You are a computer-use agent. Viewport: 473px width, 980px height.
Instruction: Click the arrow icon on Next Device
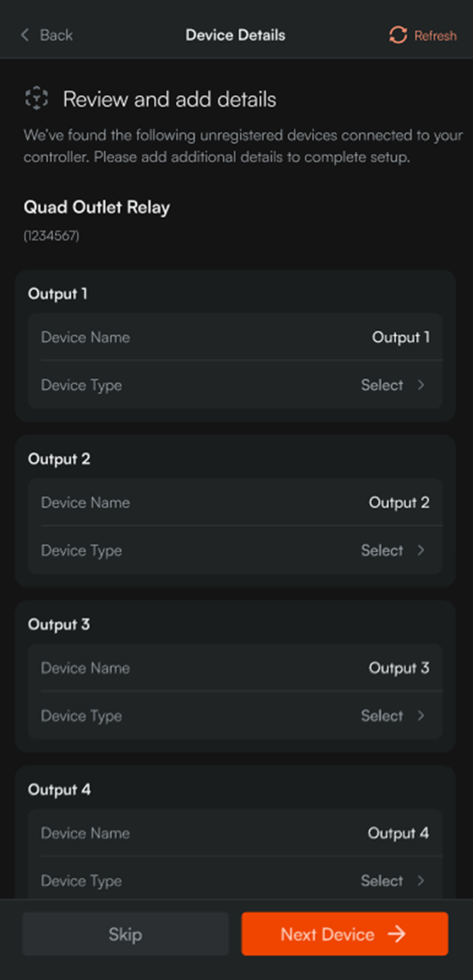tap(396, 934)
